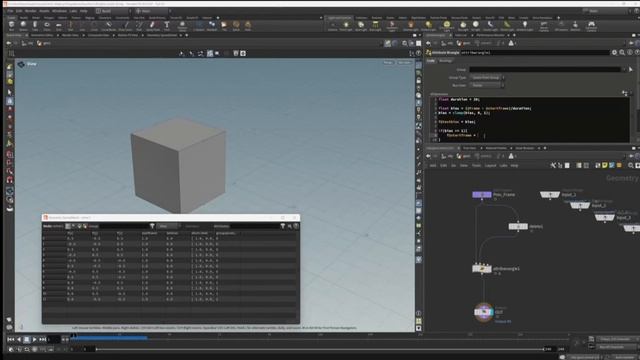Switch to the Geometry Spreadsheet pane tab
This screenshot has height=360, width=640.
(162, 36)
